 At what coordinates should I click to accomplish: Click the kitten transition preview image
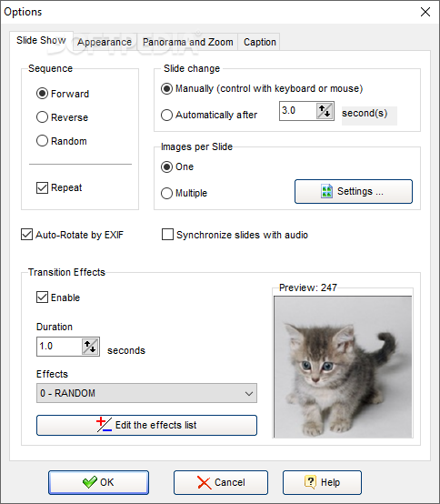[343, 367]
